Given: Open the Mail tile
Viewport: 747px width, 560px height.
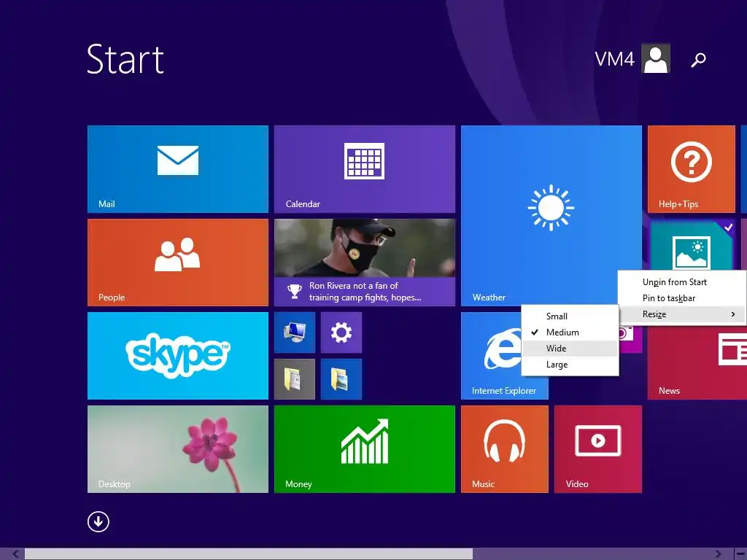Looking at the screenshot, I should (178, 169).
